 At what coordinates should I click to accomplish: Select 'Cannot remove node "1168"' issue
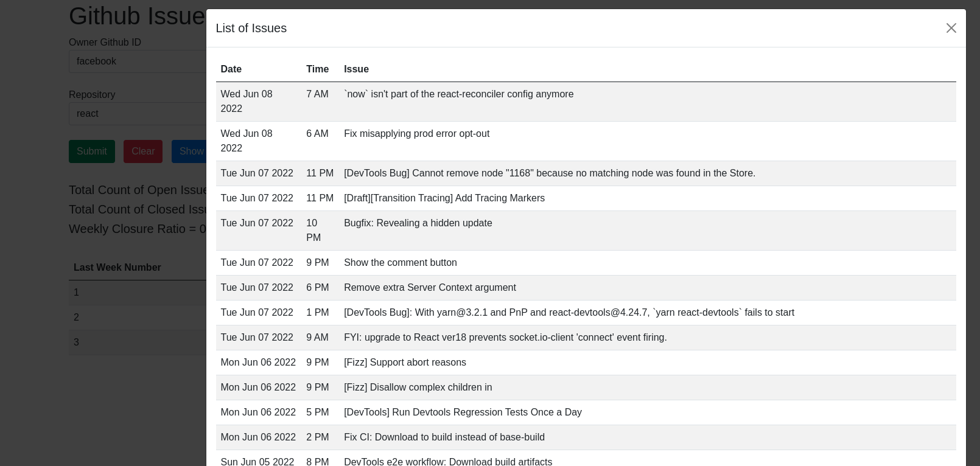click(549, 173)
